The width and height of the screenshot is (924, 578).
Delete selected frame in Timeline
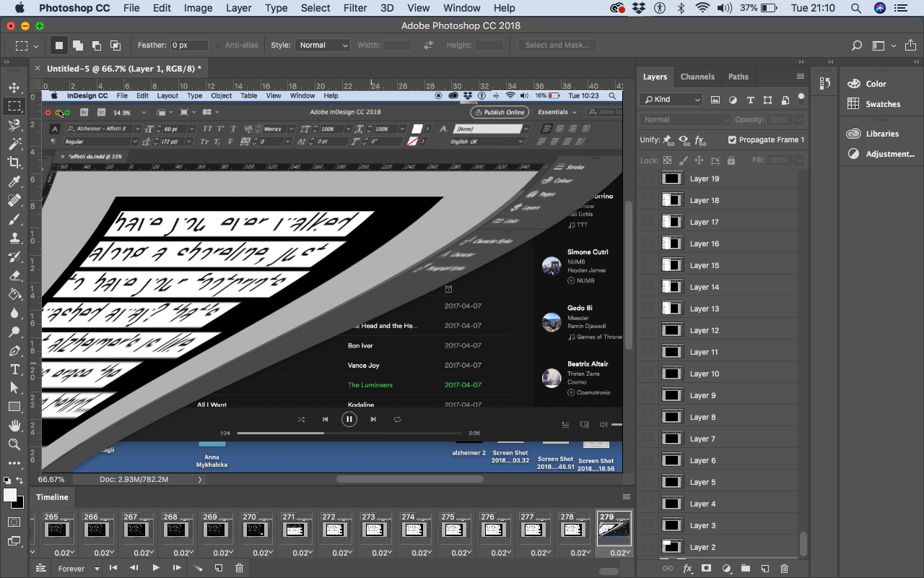point(239,569)
